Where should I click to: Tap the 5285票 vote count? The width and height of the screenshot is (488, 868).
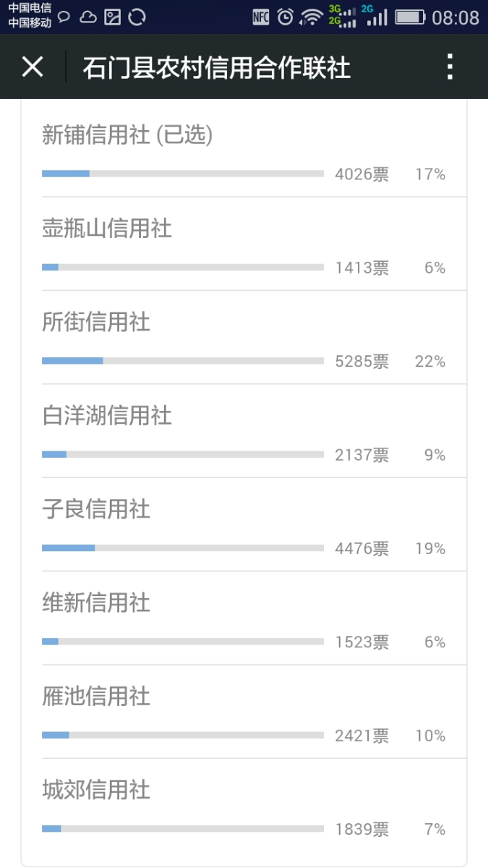pos(361,361)
